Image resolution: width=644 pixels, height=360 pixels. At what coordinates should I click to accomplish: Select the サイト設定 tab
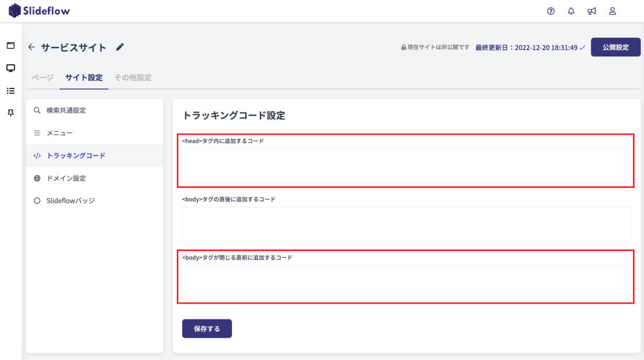pos(84,77)
